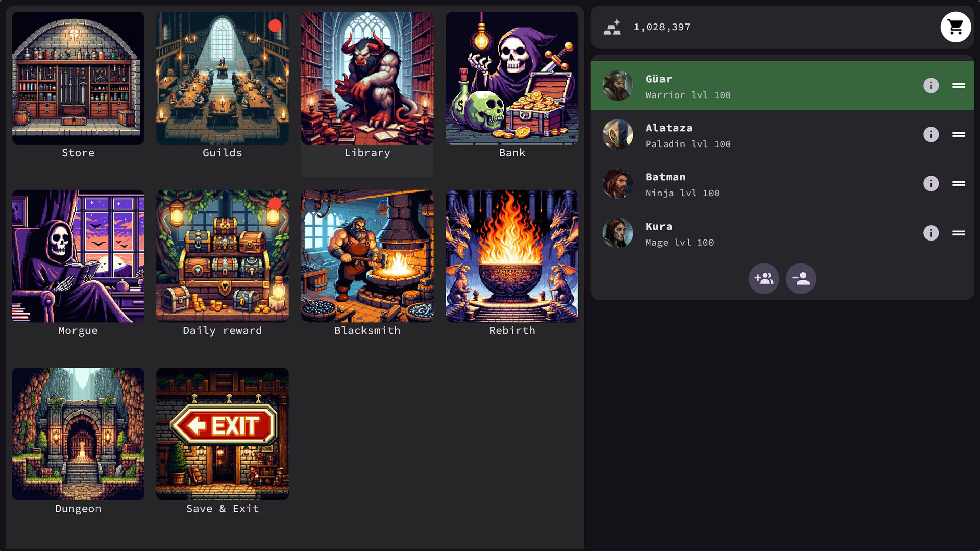Click Alataza's reorder handle

[958, 135]
